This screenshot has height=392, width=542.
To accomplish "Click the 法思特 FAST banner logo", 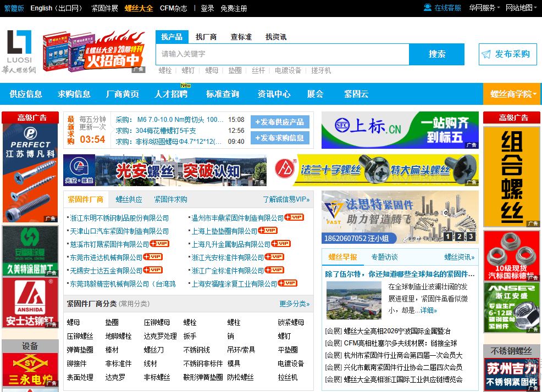I will 333,212.
